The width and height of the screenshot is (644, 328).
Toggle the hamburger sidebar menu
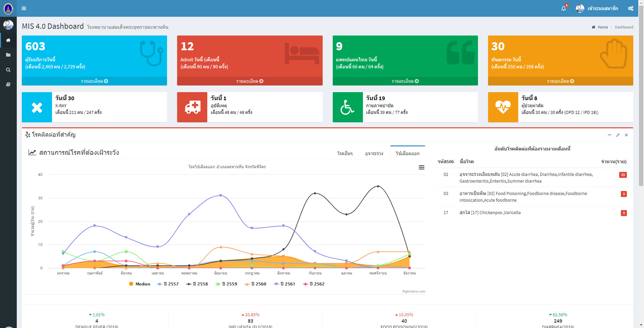(24, 8)
